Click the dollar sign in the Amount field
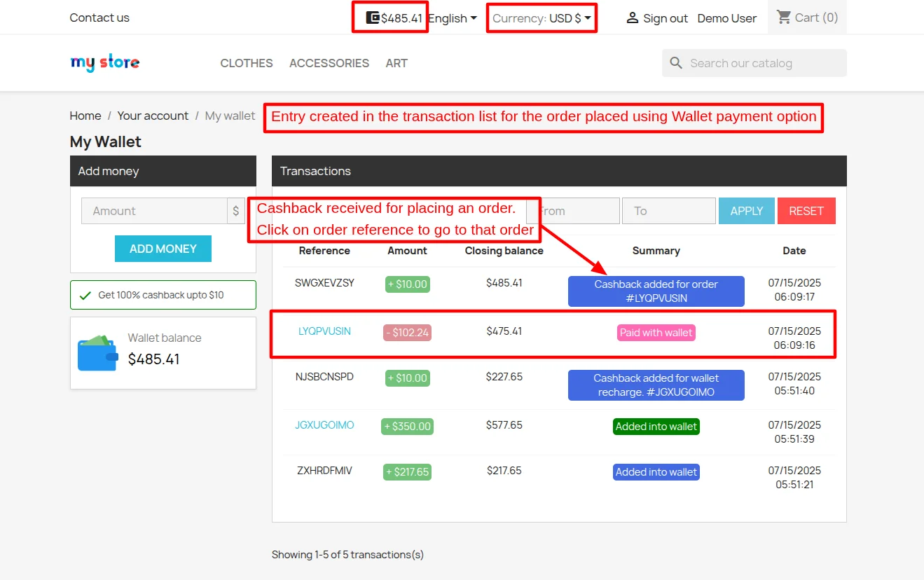924x580 pixels. (x=236, y=210)
